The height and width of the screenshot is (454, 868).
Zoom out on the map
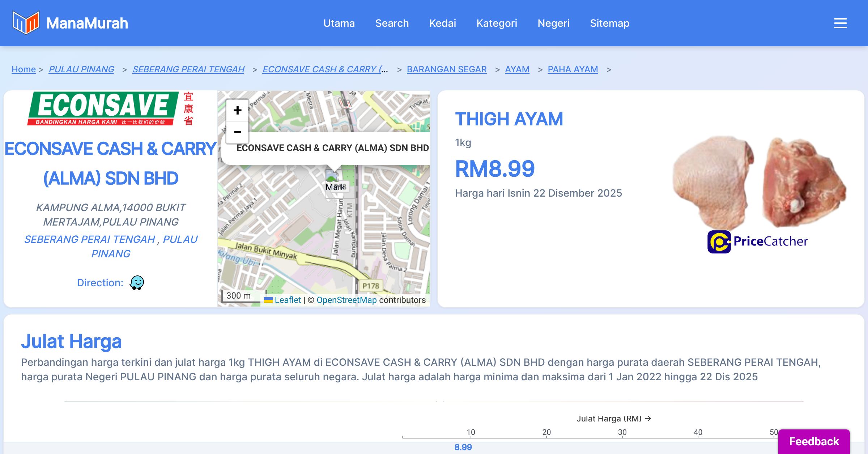click(237, 132)
